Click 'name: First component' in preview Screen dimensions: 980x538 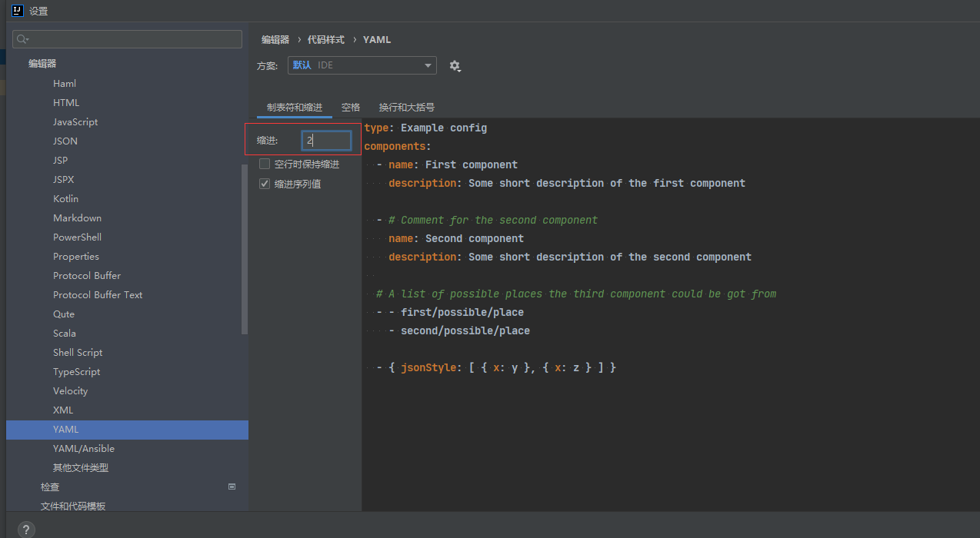[453, 164]
